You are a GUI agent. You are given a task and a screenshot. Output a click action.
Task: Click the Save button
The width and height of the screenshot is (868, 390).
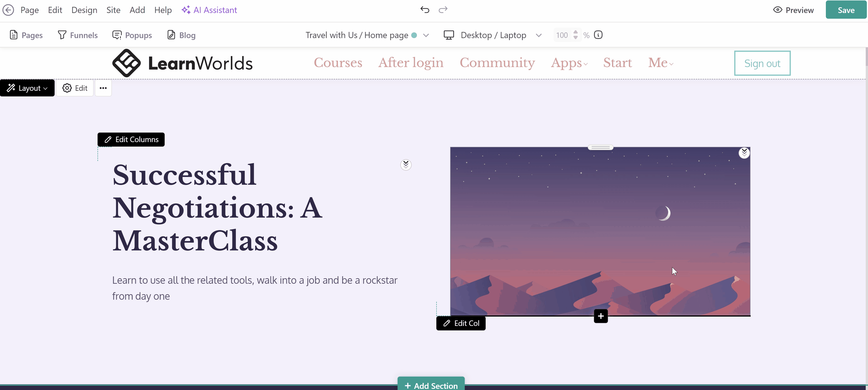[x=846, y=10]
